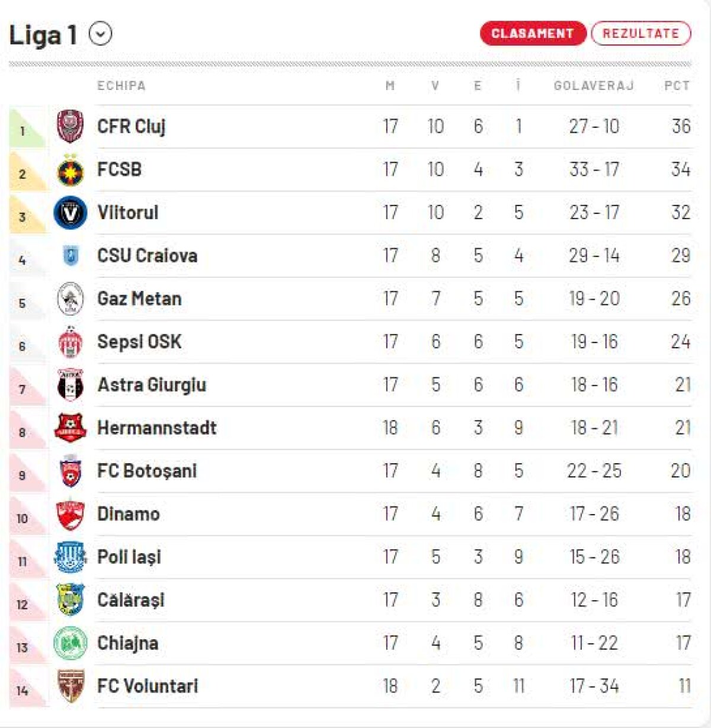Open the FC Voluntari team page
Screen dimensions: 711x728
tap(148, 686)
